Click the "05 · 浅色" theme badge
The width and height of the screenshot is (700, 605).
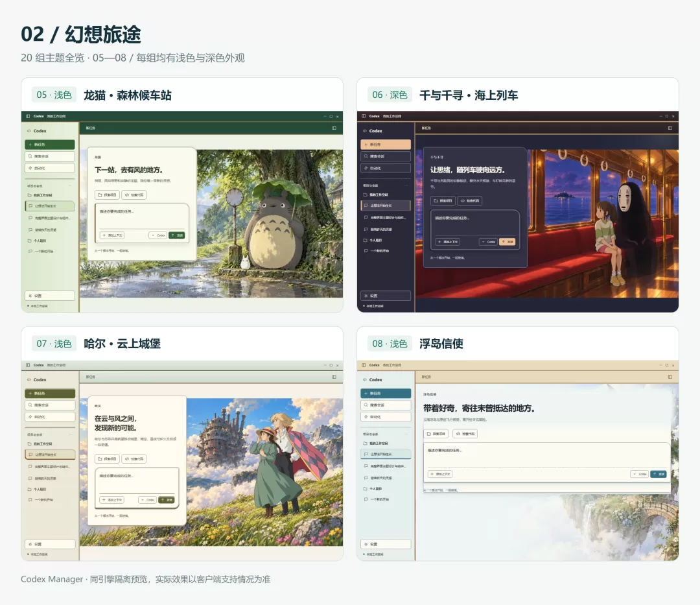click(x=54, y=95)
